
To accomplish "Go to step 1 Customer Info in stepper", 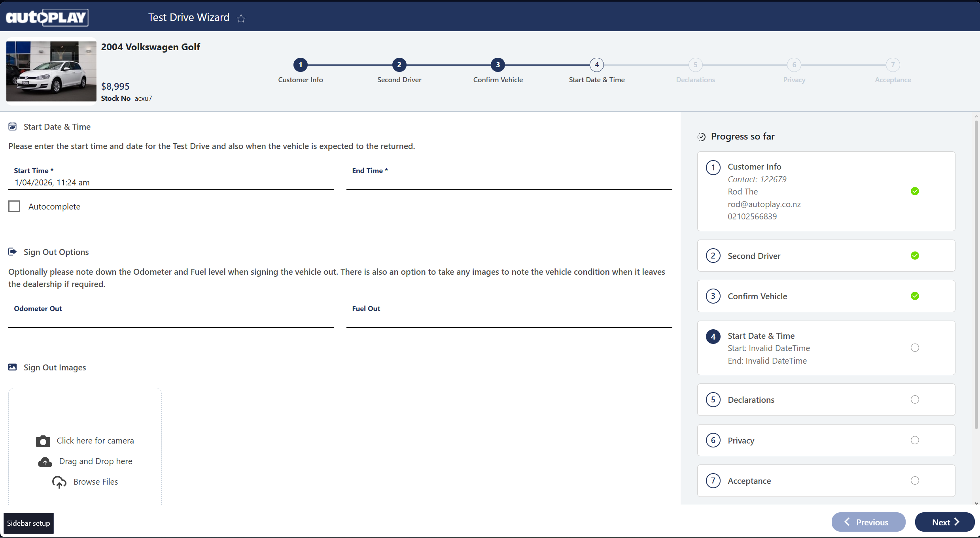I will click(301, 65).
